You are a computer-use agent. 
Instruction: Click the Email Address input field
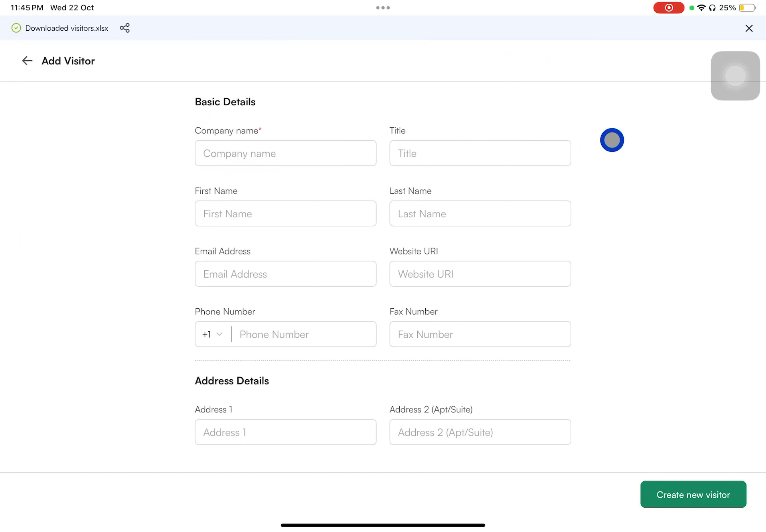tap(285, 274)
